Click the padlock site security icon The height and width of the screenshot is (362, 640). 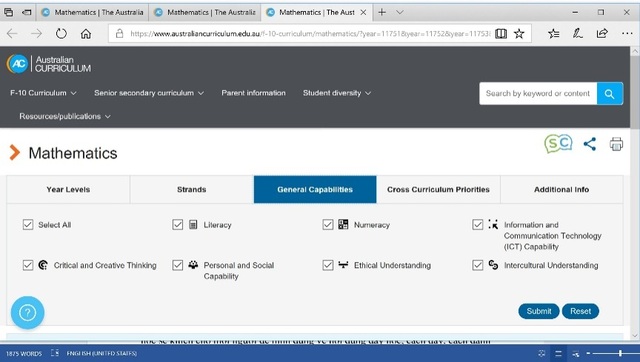pyautogui.click(x=119, y=33)
